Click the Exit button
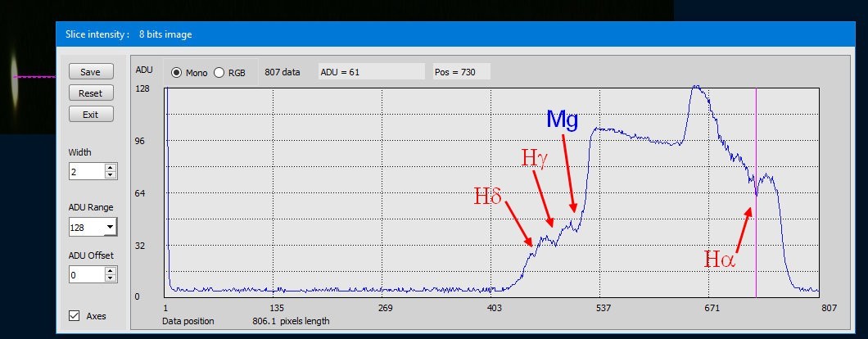The width and height of the screenshot is (868, 339). click(91, 114)
